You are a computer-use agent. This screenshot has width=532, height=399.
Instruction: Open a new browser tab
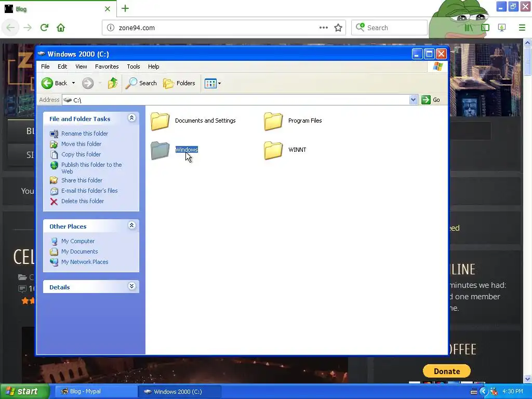[125, 8]
